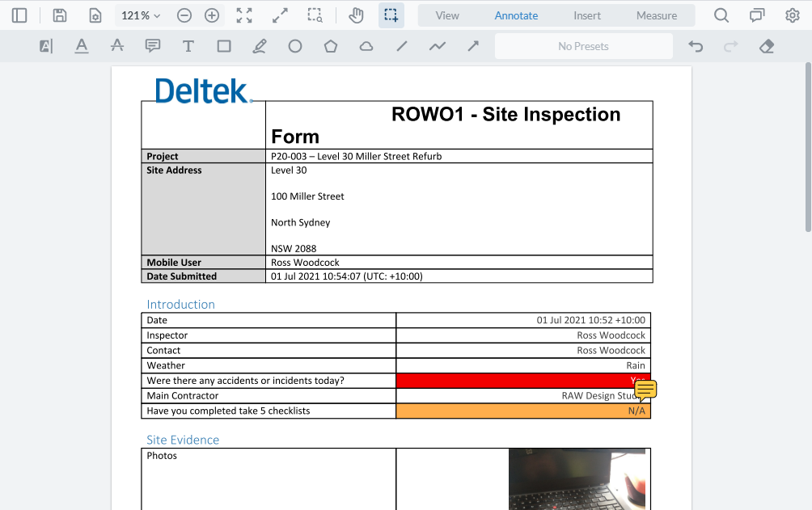Fit page to screen icon
Image resolution: width=812 pixels, height=510 pixels.
[244, 15]
